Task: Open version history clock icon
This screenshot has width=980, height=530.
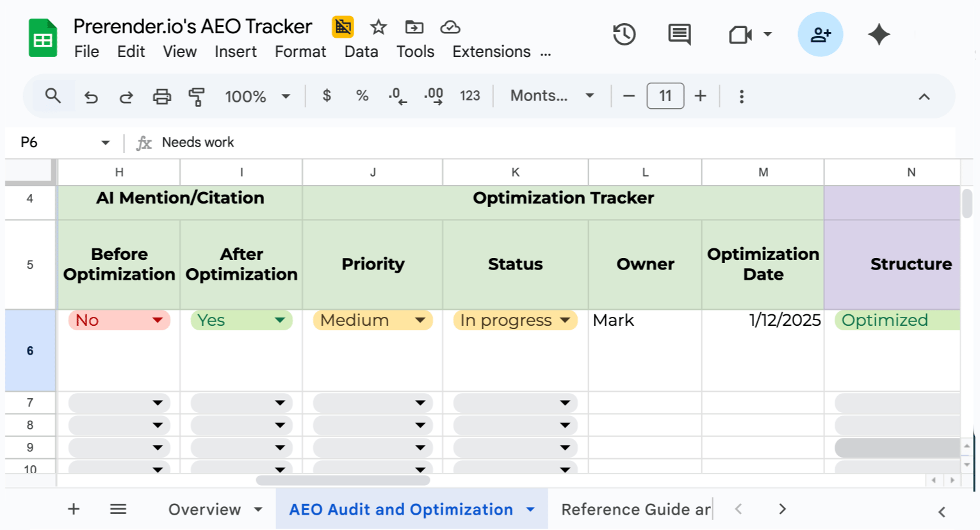Action: coord(624,34)
